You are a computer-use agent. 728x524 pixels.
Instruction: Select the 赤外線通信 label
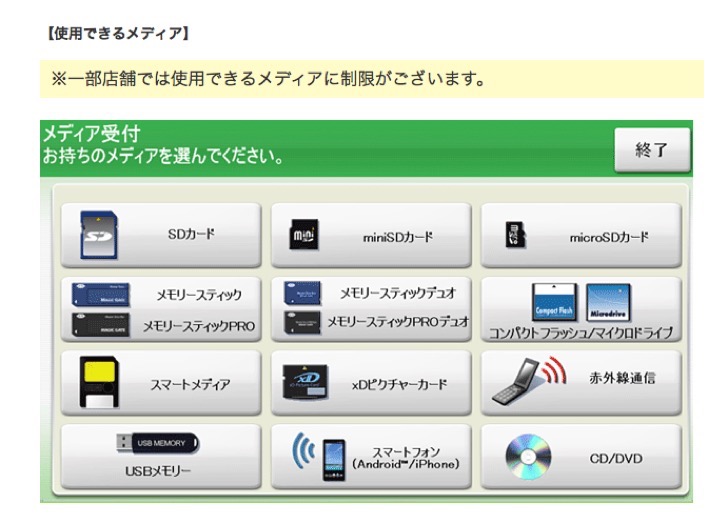[622, 379]
